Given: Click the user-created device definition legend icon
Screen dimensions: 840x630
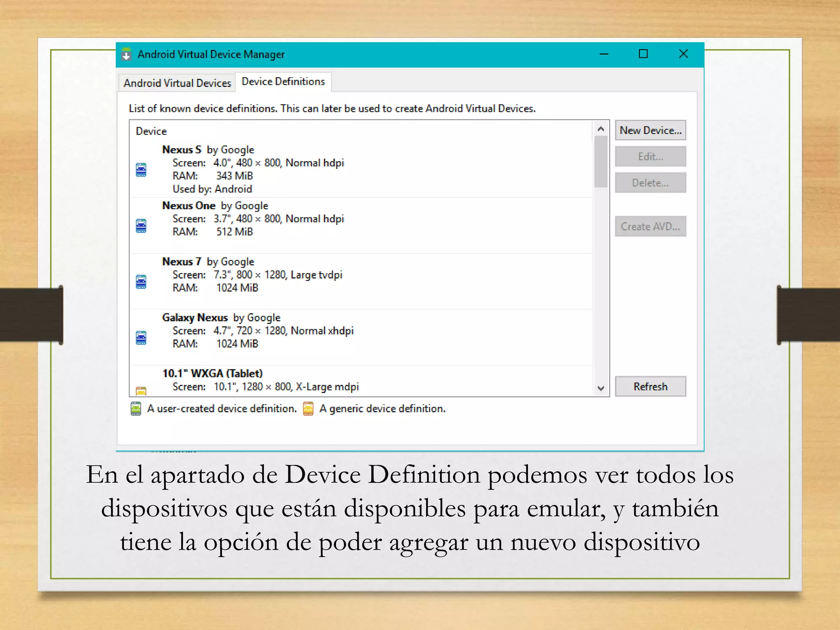Looking at the screenshot, I should pyautogui.click(x=136, y=409).
